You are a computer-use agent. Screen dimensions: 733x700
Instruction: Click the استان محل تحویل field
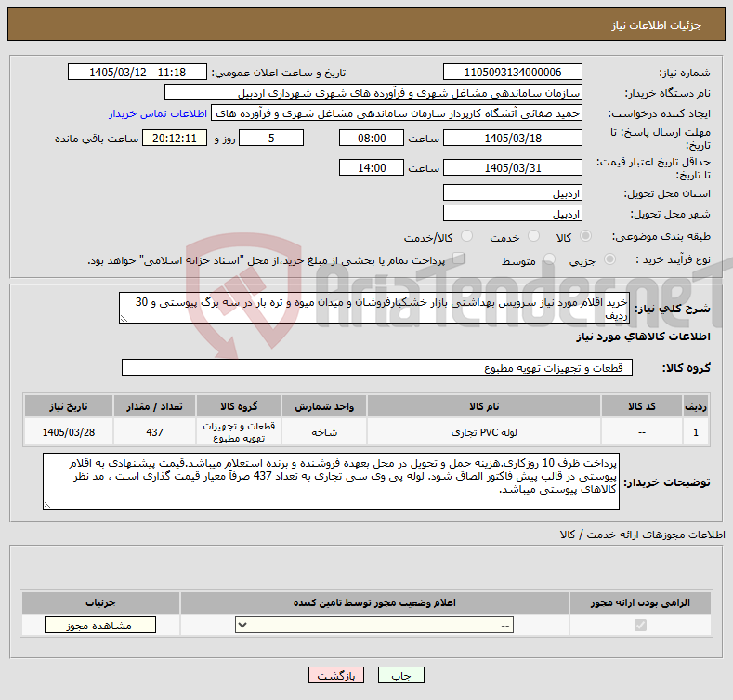(x=512, y=192)
